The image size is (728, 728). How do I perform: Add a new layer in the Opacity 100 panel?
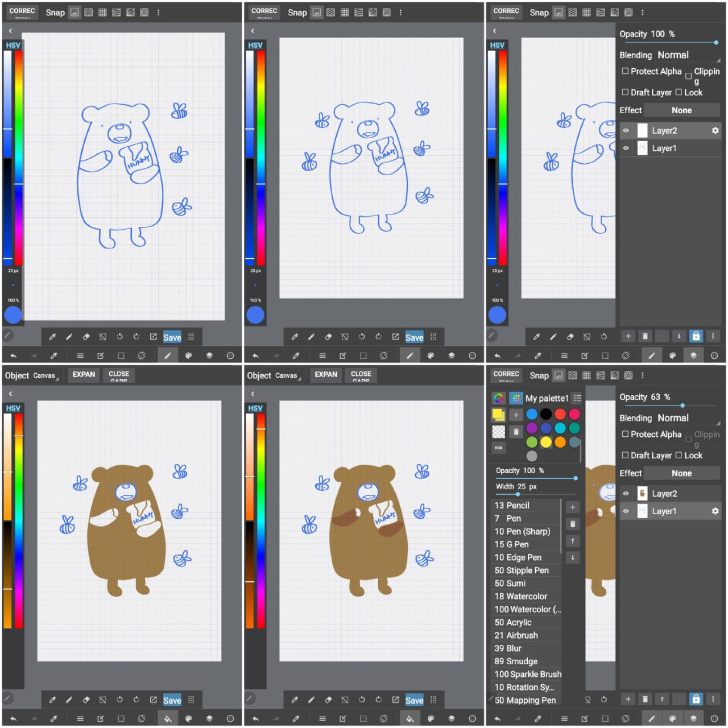point(628,336)
